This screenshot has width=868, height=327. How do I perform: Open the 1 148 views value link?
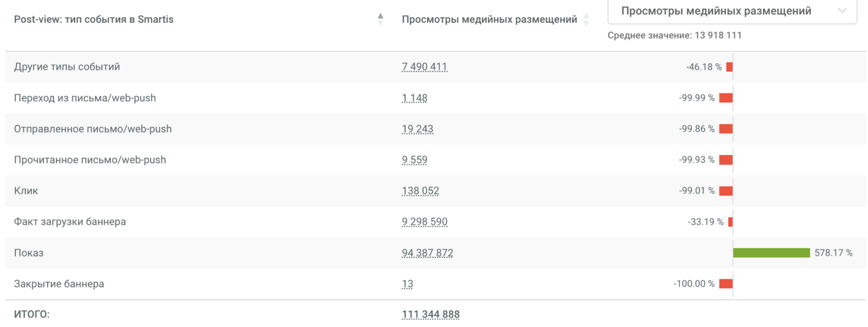tap(414, 98)
